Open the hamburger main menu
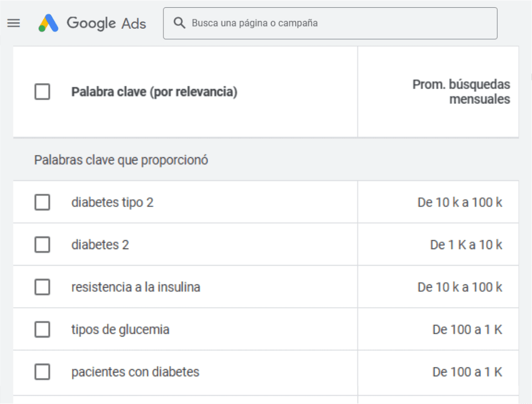This screenshot has width=532, height=404. (x=13, y=23)
